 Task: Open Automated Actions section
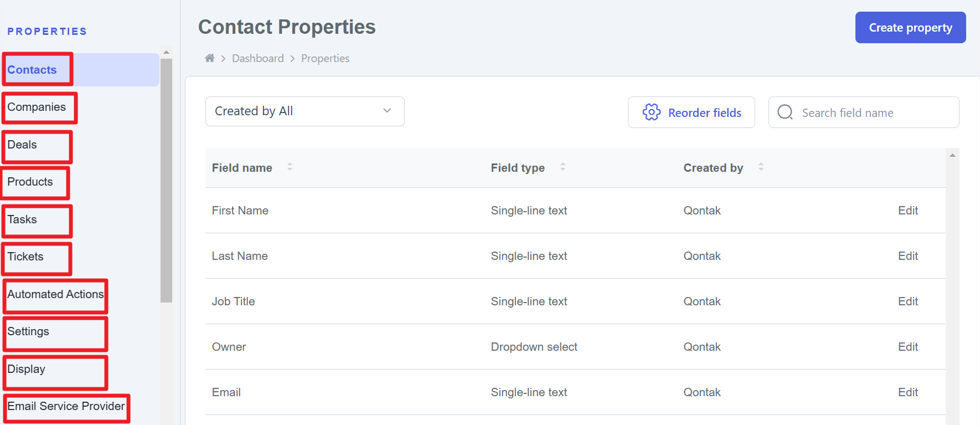(55, 294)
